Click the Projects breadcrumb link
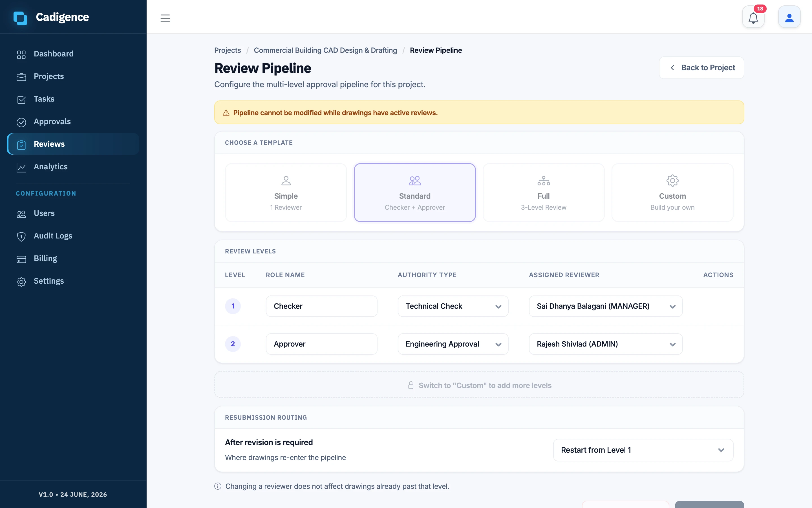Image resolution: width=812 pixels, height=508 pixels. pyautogui.click(x=228, y=51)
